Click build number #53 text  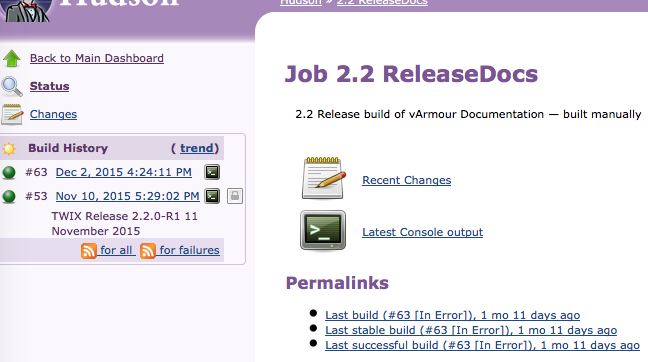coord(36,196)
